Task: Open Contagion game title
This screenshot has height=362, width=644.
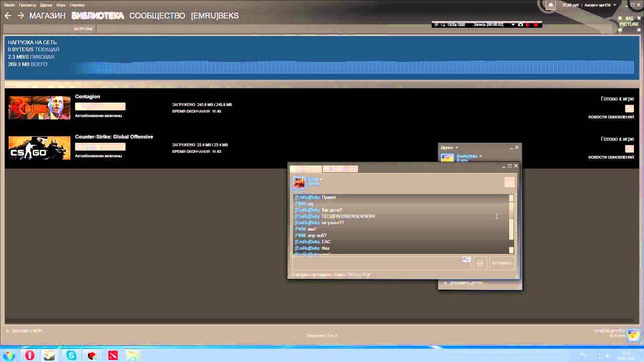Action: coord(88,97)
